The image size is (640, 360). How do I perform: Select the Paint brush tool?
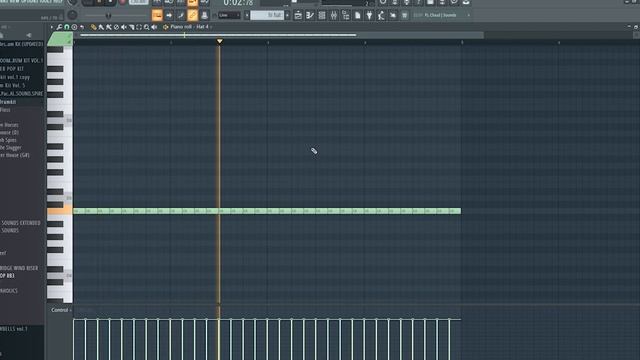(101, 27)
